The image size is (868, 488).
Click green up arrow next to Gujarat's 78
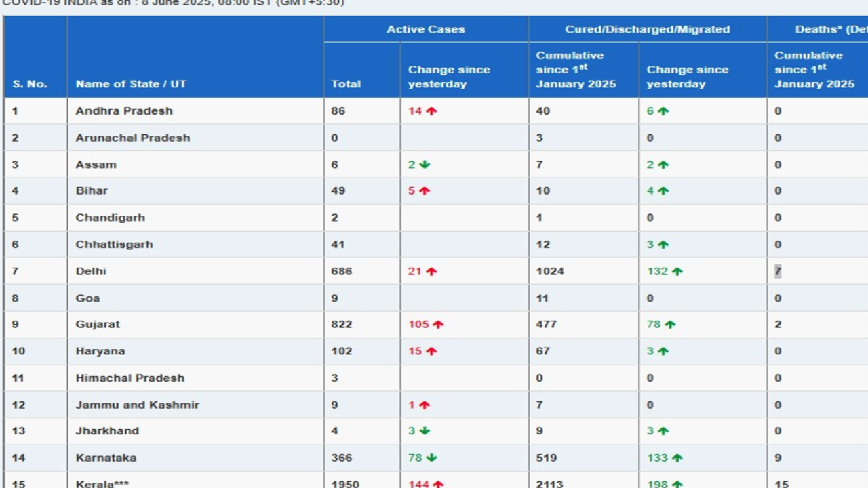tap(670, 325)
